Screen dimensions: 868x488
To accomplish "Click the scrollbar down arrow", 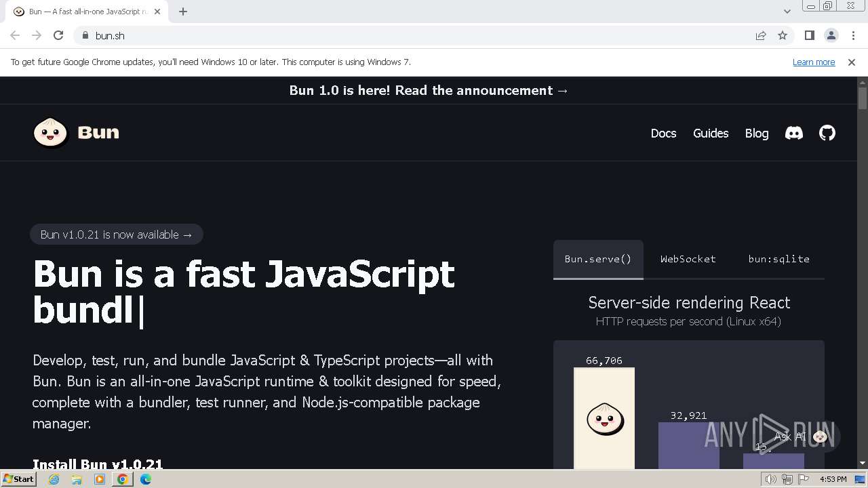I will [862, 463].
